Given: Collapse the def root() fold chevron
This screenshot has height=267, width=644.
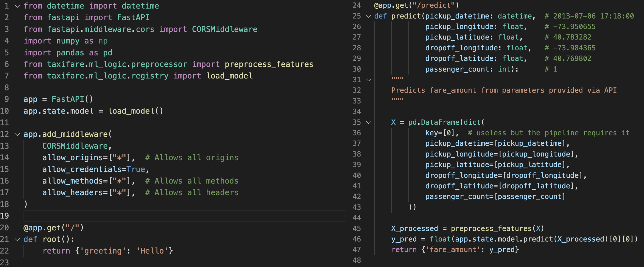Looking at the screenshot, I should (x=17, y=239).
